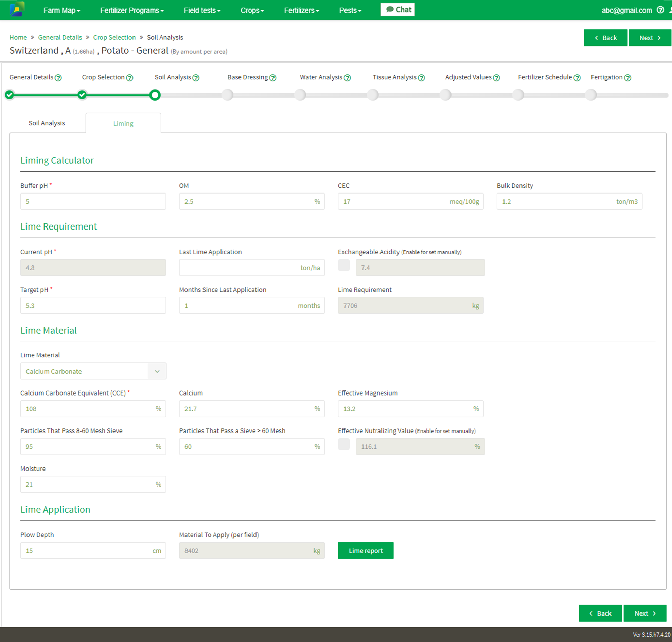Select the Liming tab
672x642 pixels.
[x=123, y=123]
